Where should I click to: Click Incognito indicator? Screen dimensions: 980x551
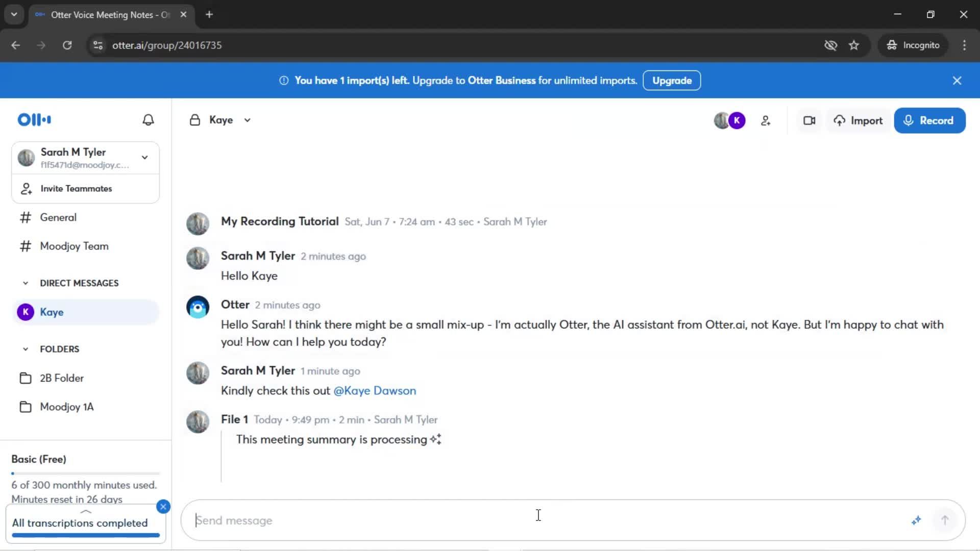(x=913, y=45)
